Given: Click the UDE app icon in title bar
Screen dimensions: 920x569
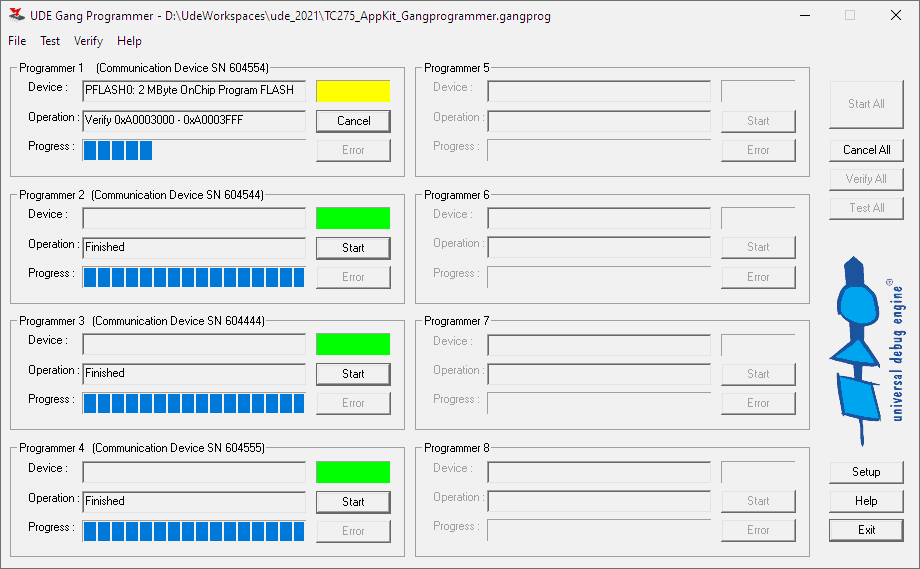Looking at the screenshot, I should (16, 16).
